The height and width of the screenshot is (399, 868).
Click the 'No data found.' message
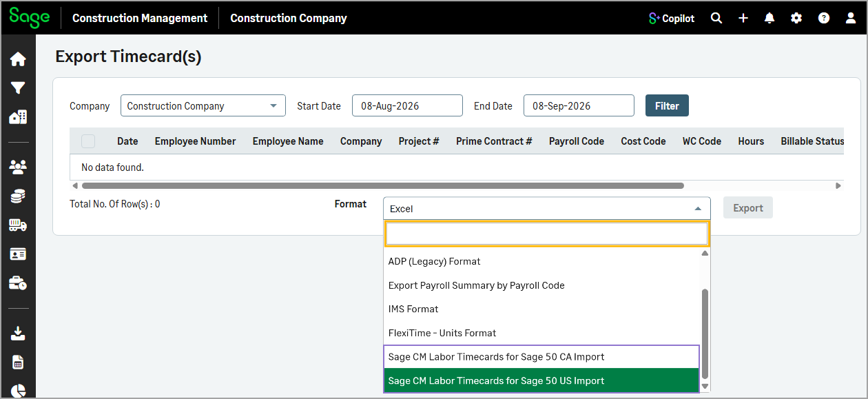(x=112, y=167)
